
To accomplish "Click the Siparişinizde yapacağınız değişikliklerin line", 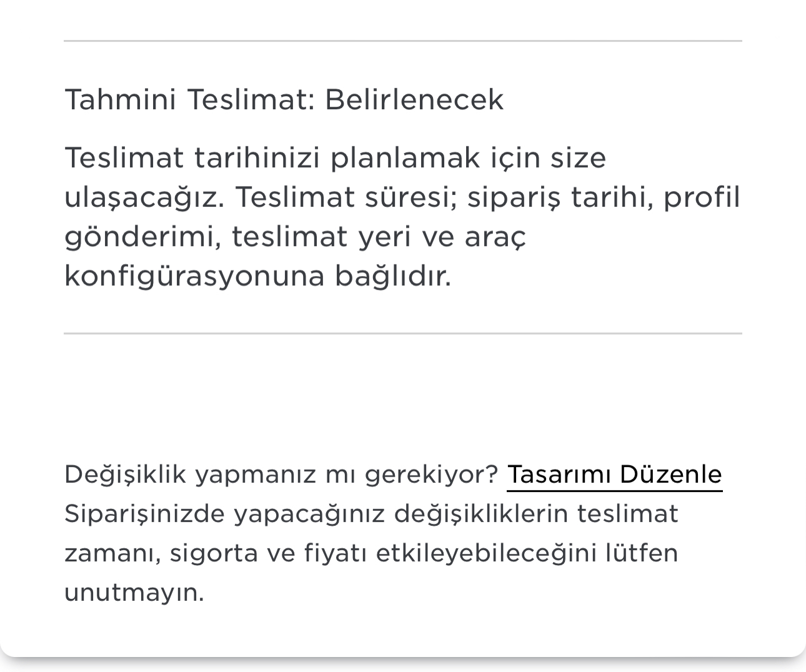I will (371, 514).
